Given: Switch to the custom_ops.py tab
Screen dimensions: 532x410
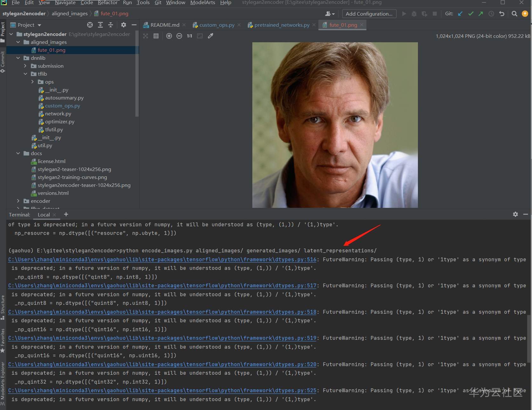Looking at the screenshot, I should pos(217,25).
